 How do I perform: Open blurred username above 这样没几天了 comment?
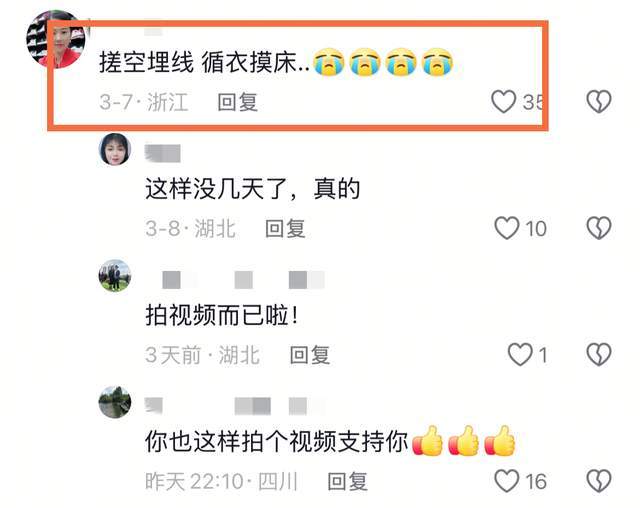163,153
